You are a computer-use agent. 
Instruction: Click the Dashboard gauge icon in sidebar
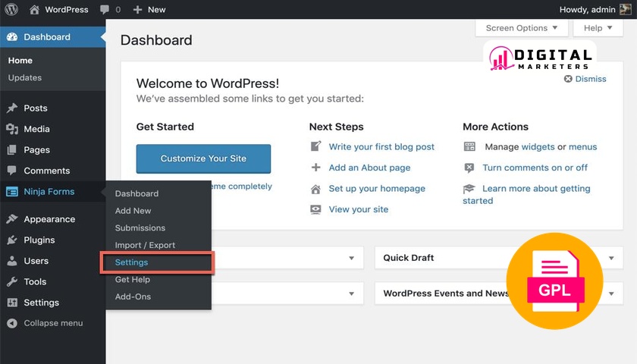coord(12,37)
